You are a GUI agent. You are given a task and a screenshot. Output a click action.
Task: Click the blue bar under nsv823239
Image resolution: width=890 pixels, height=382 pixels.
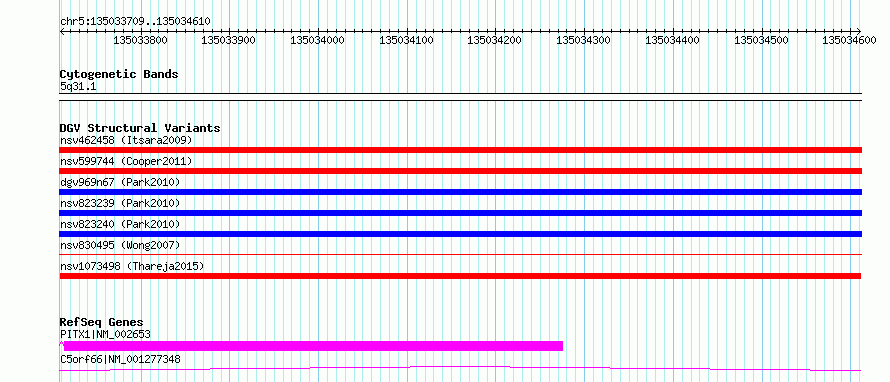461,213
